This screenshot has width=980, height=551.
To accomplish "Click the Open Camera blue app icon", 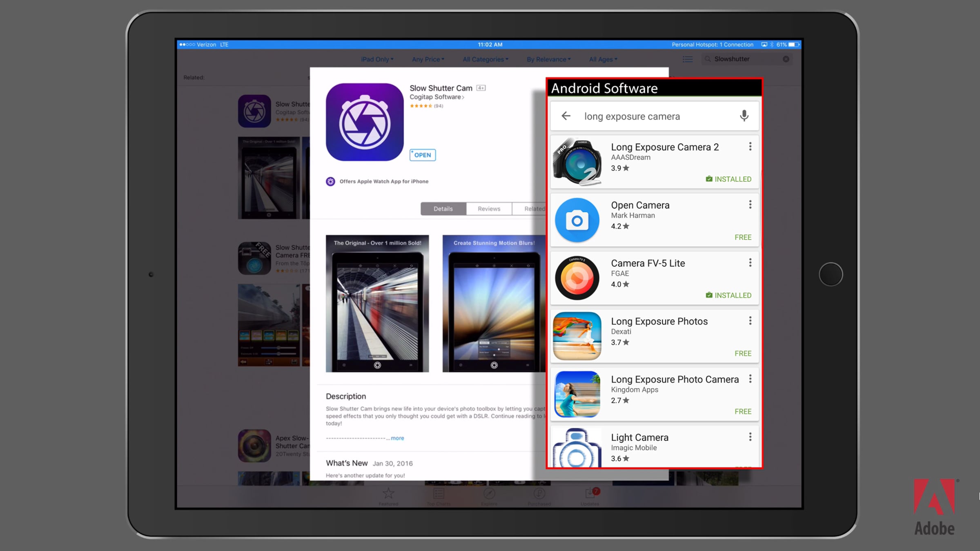I will point(577,220).
